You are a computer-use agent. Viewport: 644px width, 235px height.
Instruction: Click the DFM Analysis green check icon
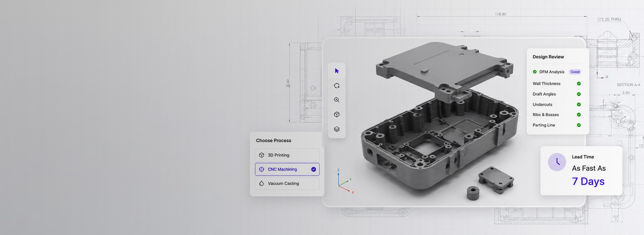[x=535, y=72]
